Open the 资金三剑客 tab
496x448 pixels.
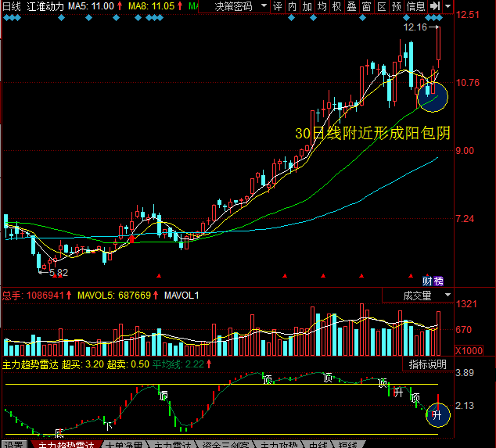(225, 445)
